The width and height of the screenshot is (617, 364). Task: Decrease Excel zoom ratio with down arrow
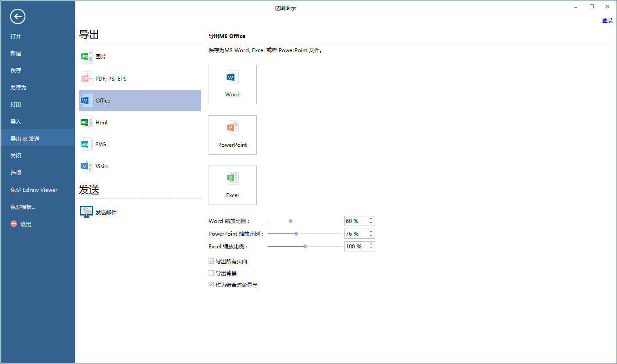click(x=371, y=249)
